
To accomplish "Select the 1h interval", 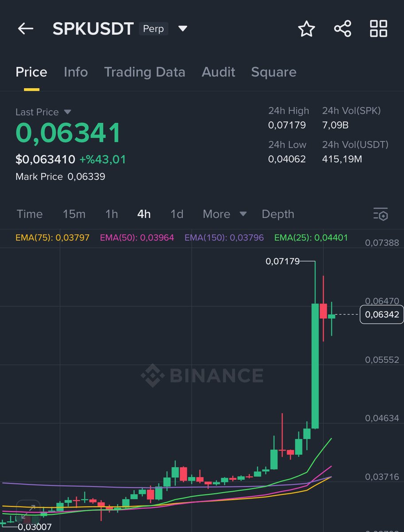I will pyautogui.click(x=112, y=214).
